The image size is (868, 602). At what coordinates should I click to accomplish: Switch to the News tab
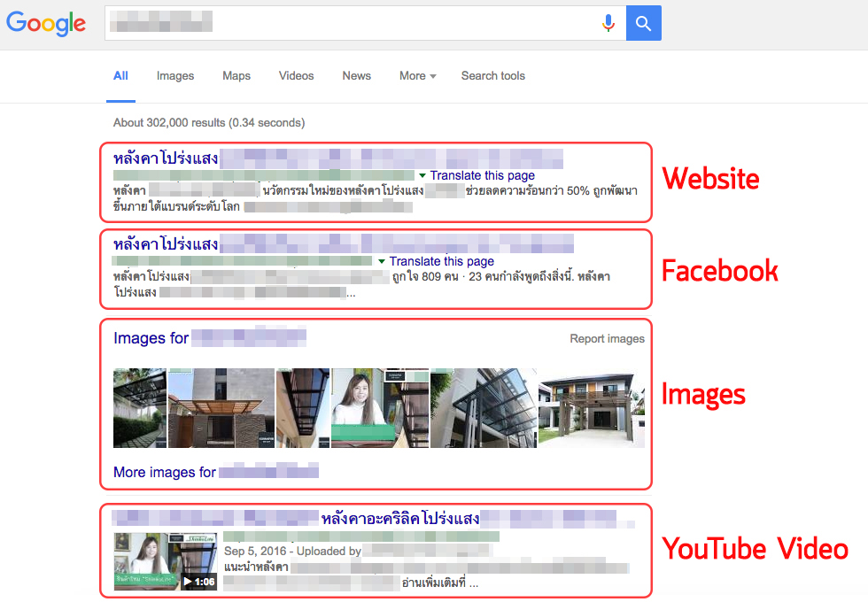click(x=356, y=76)
